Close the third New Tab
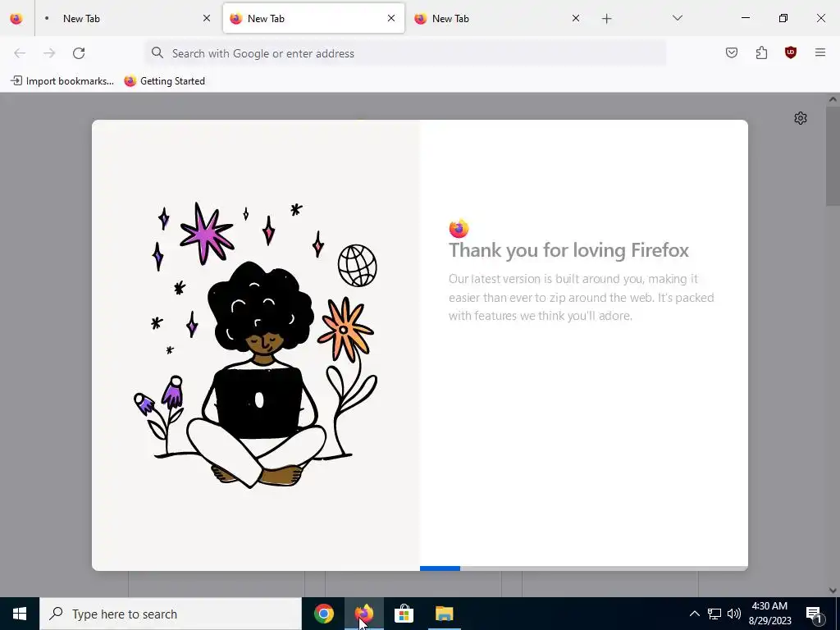 click(x=576, y=18)
